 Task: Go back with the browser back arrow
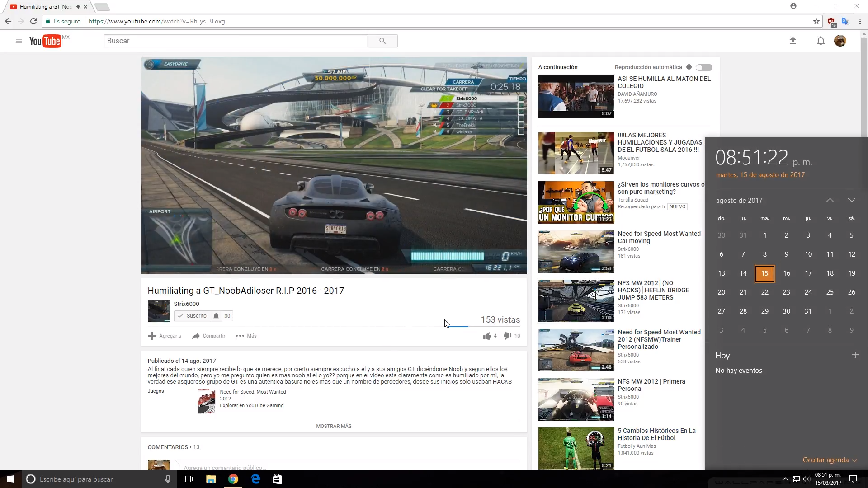[8, 21]
